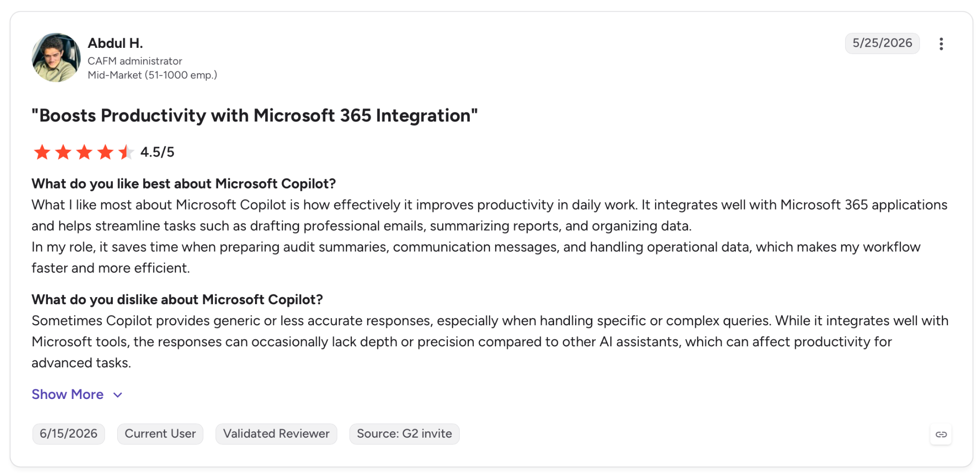Select the Validated Reviewer tag
The height and width of the screenshot is (475, 980).
(276, 434)
